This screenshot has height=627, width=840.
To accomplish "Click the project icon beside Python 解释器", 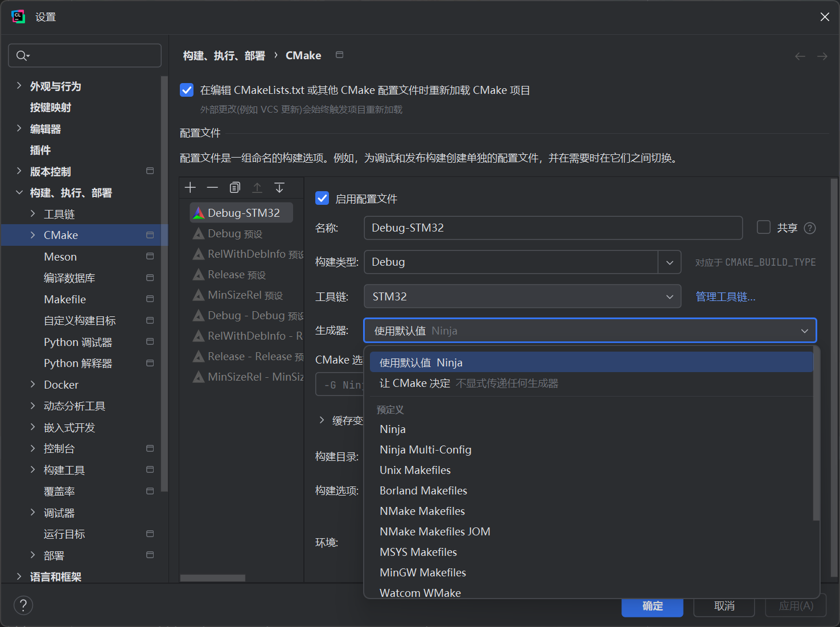I will click(150, 363).
